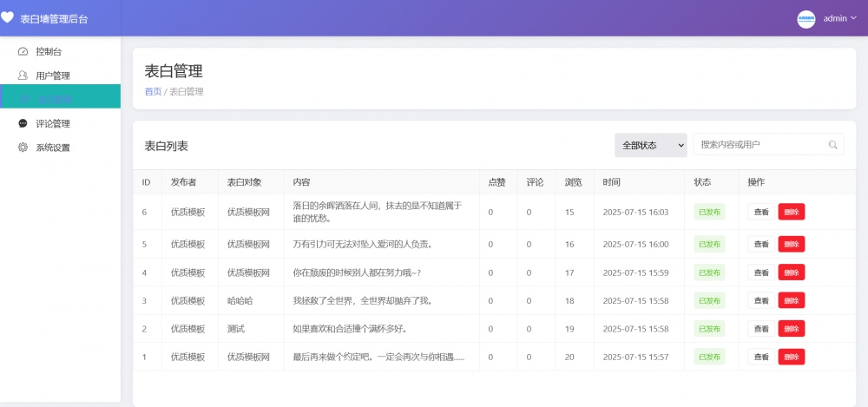868x407 pixels.
Task: Delete the post with ID 6
Action: tap(792, 212)
